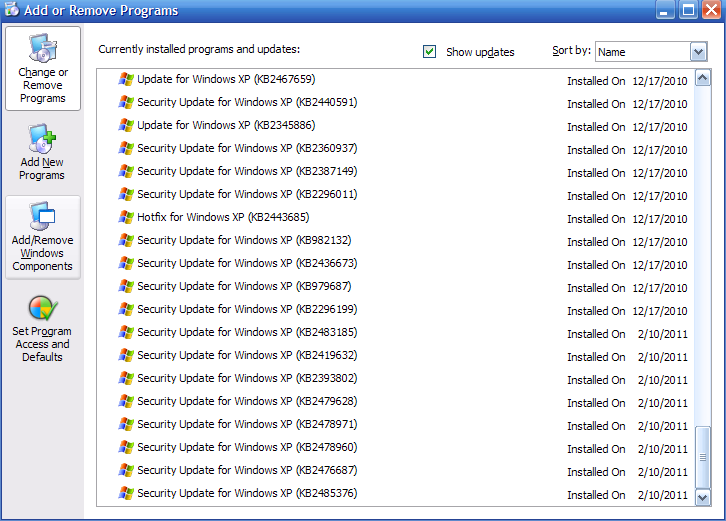This screenshot has width=726, height=521.
Task: Click the icon of Security Update KB2387149
Action: (x=125, y=171)
